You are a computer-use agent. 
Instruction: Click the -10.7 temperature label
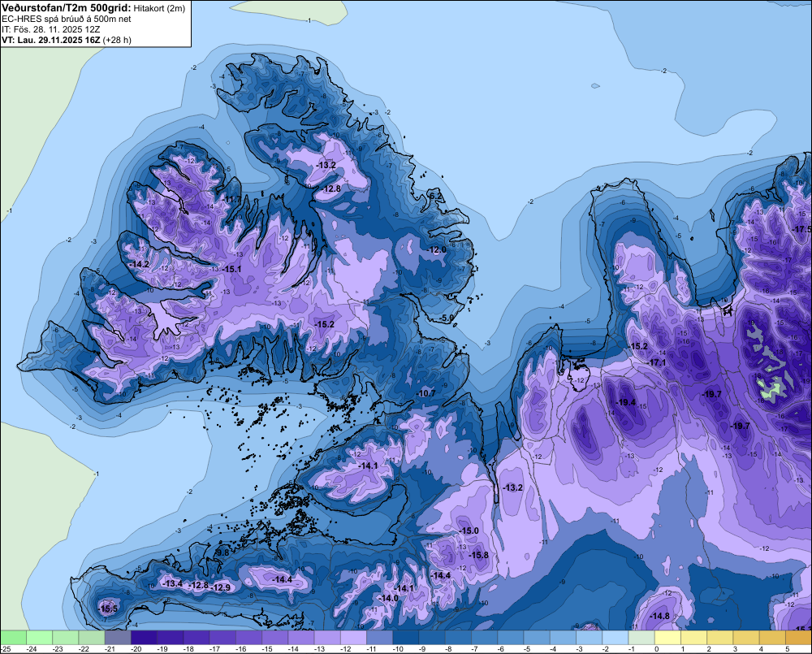tap(427, 393)
